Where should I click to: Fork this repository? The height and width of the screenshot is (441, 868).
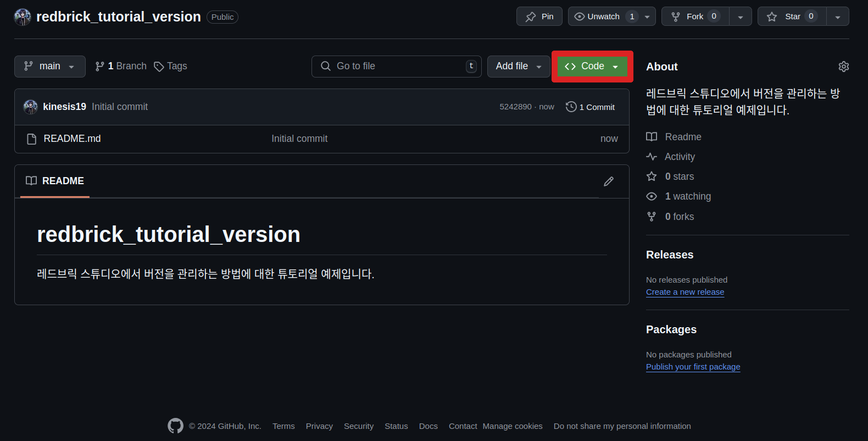point(695,16)
